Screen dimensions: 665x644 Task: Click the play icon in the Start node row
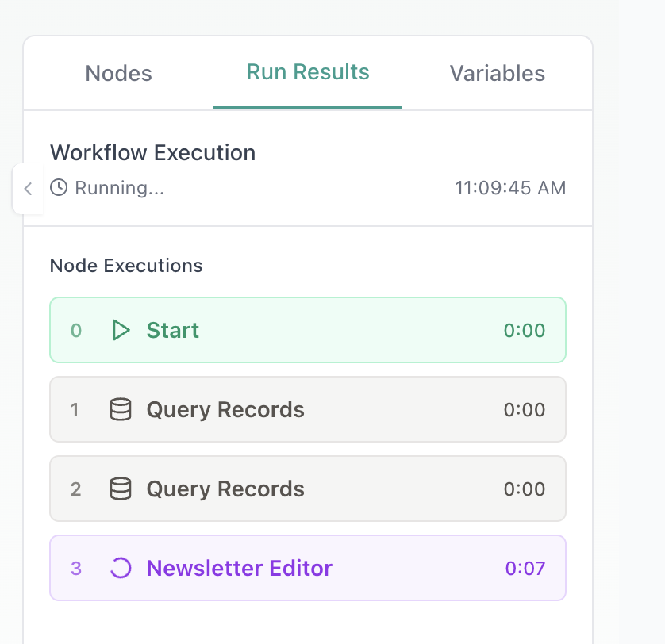121,330
